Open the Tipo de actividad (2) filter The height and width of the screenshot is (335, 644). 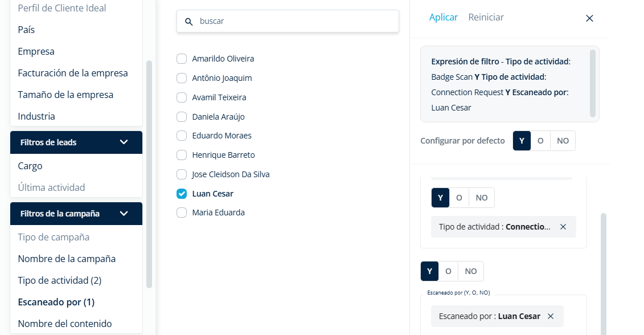(60, 280)
